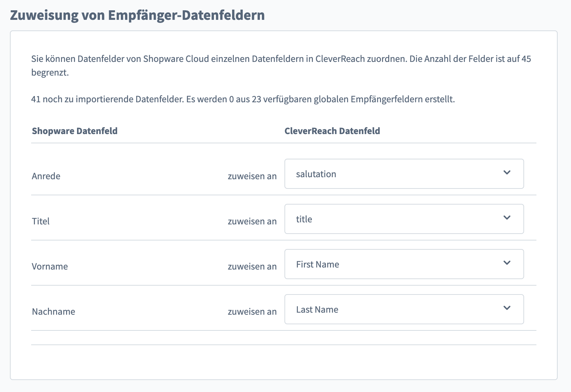Click the Titel field label
Screen dimensions: 571x392
click(x=41, y=221)
